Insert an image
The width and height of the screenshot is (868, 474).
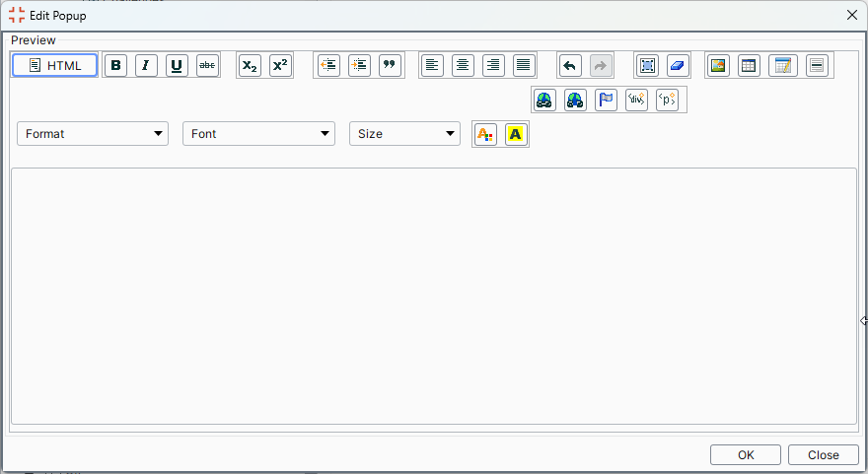pos(719,66)
